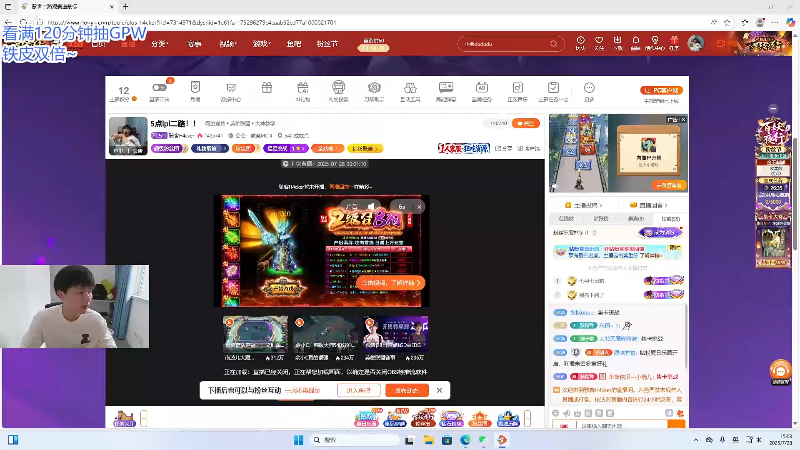Mute the ad via speaker icon
Image resolution: width=800 pixels, height=450 pixels.
[371, 207]
